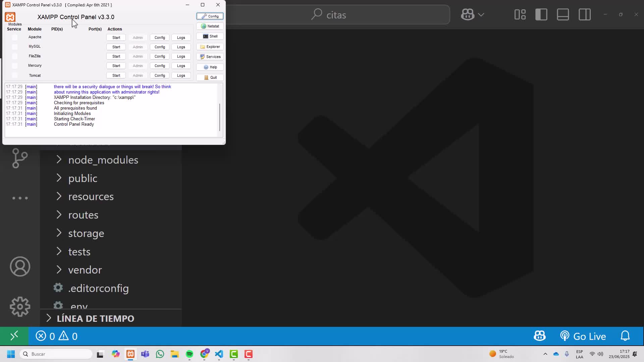Start the Tomcat module
Image resolution: width=644 pixels, height=362 pixels.
pos(116,75)
